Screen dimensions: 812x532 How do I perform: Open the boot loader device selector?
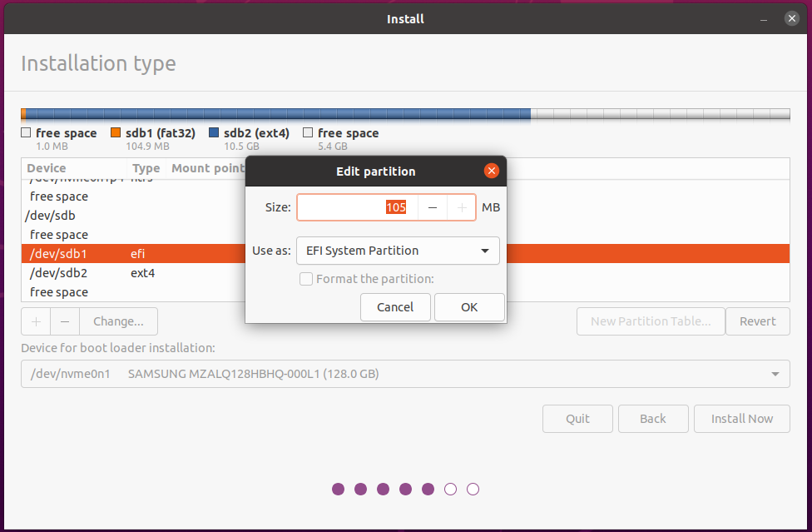click(x=404, y=374)
